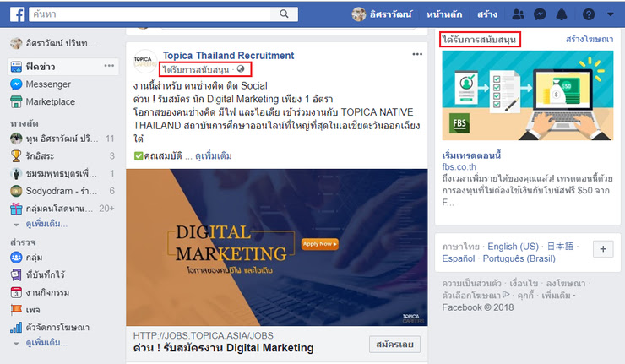Open friend requests icon
625x364 pixels.
pos(518,14)
